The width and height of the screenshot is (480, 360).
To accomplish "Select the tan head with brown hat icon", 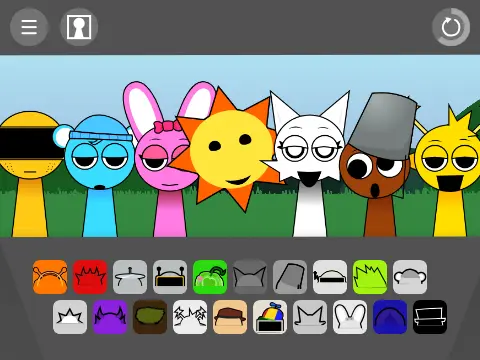I will (230, 317).
